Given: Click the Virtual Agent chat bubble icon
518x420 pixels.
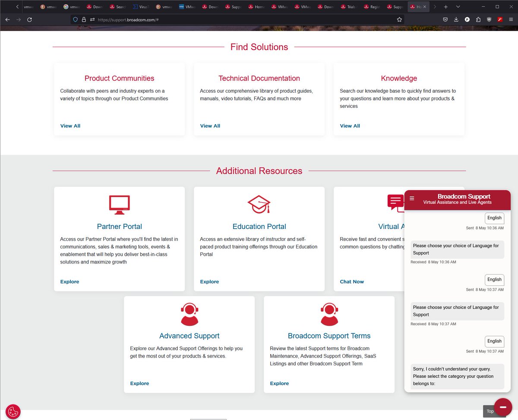Looking at the screenshot, I should click(x=395, y=203).
